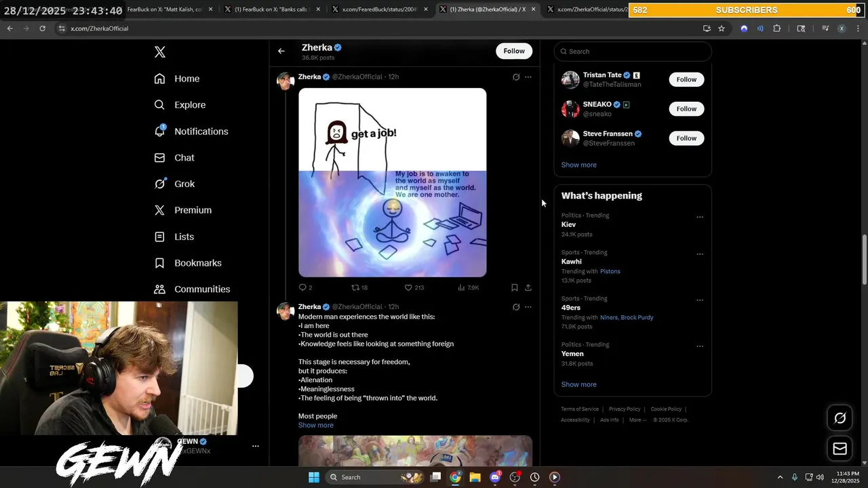
Task: Expand post text with Show more
Action: tap(316, 425)
